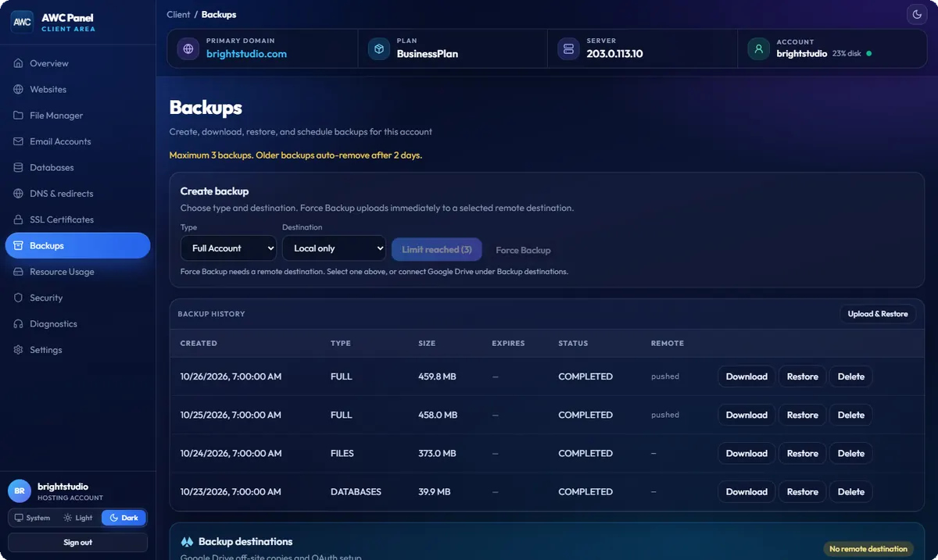Download the 10/24/2026 FILES backup
The width and height of the screenshot is (938, 560).
click(x=746, y=453)
